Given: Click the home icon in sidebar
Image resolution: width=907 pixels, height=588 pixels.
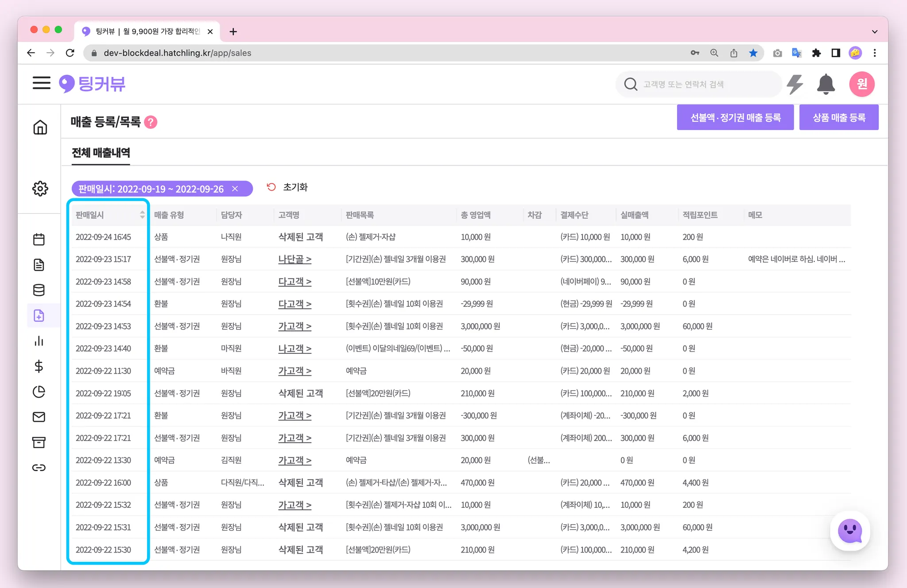Looking at the screenshot, I should click(x=40, y=128).
